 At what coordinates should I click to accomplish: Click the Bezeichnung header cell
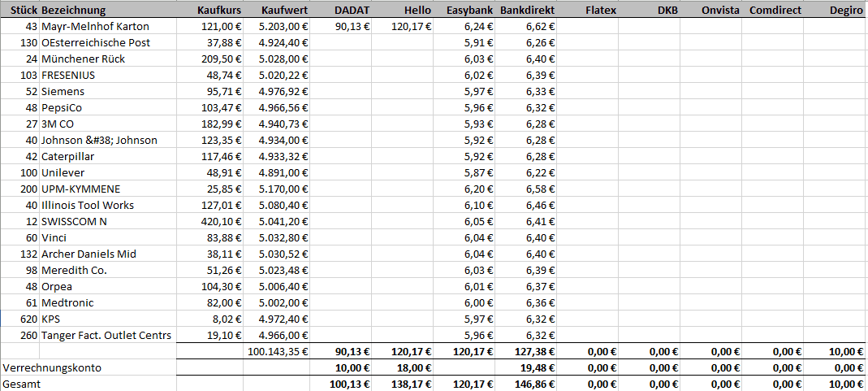[x=108, y=10]
